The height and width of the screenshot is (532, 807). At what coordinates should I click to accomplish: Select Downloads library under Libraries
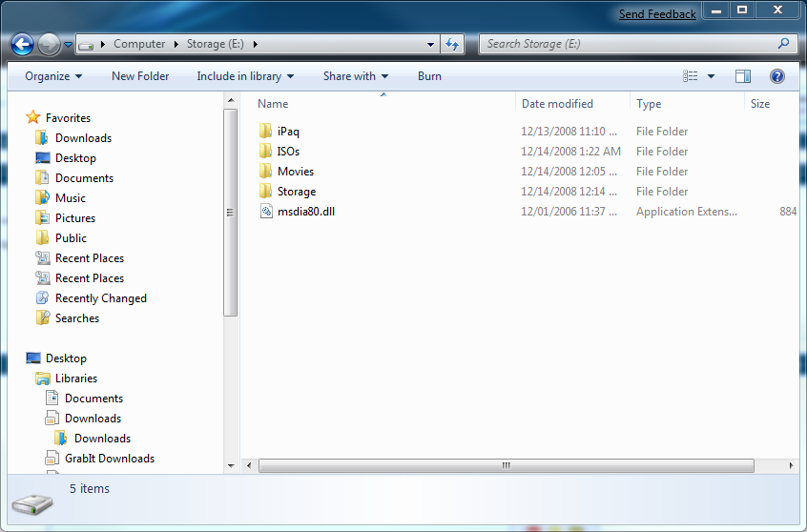[93, 419]
